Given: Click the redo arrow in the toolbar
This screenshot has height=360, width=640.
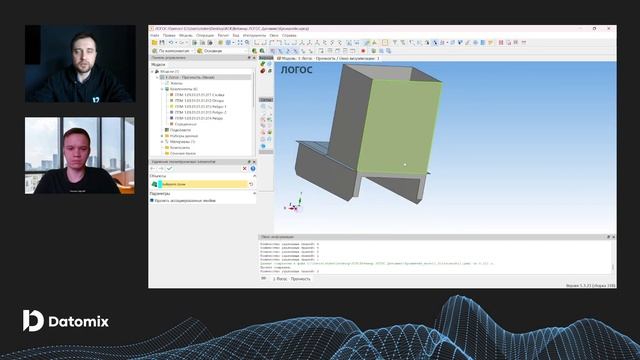Looking at the screenshot, I should [182, 42].
